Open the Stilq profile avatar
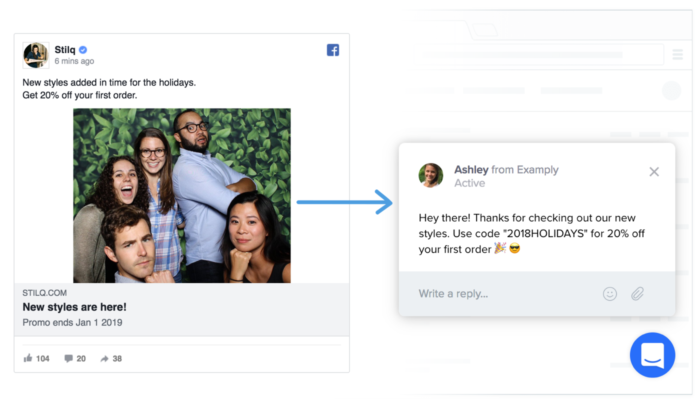700x400 pixels. tap(36, 55)
